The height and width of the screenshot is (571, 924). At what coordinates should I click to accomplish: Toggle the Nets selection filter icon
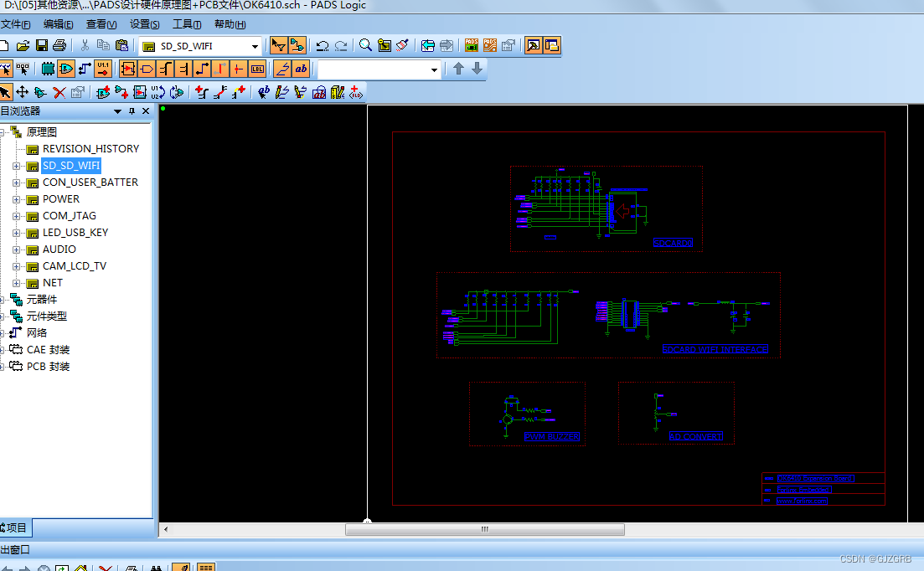[x=85, y=69]
